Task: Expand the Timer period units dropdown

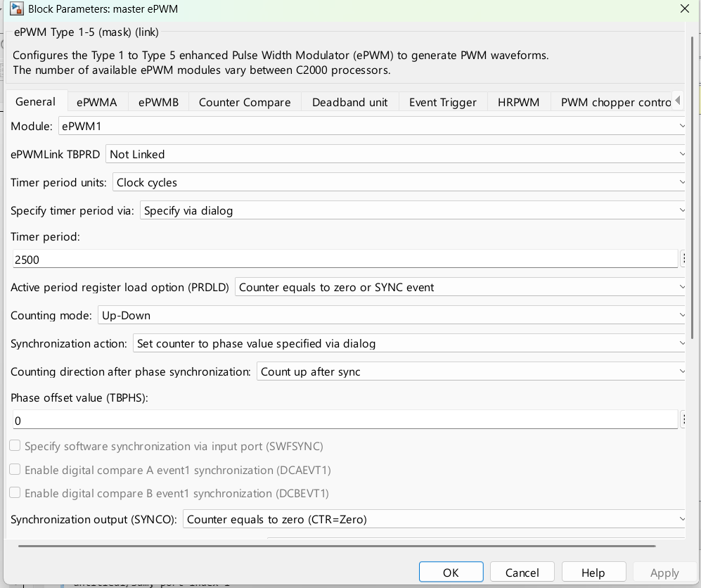Action: (399, 182)
